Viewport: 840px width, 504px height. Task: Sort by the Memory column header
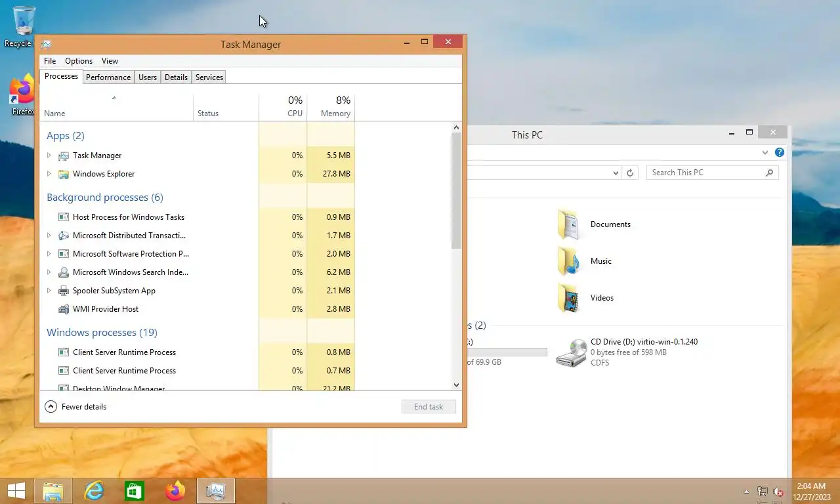[x=331, y=107]
